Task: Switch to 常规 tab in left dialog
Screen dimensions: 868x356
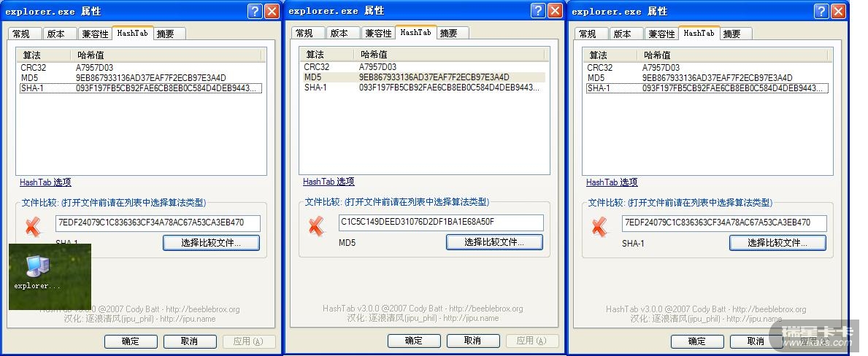Action: [22, 34]
